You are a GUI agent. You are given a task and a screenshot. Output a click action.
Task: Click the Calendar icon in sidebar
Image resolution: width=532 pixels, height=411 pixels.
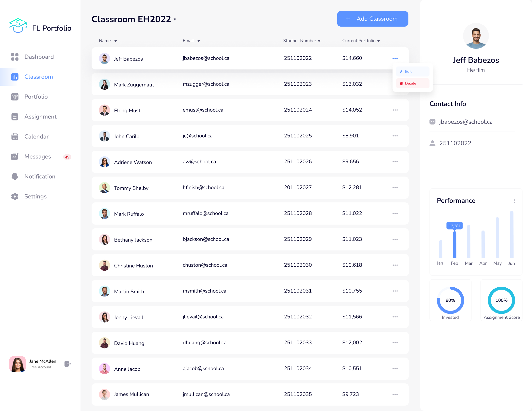(x=15, y=137)
